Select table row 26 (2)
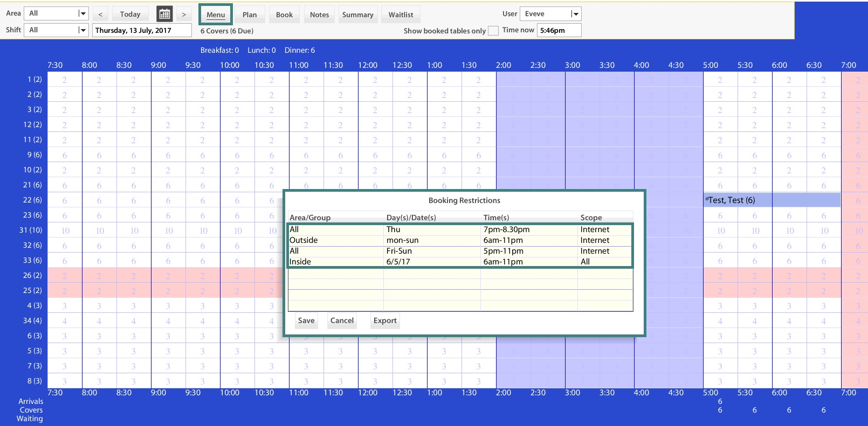868x426 pixels. click(x=32, y=275)
